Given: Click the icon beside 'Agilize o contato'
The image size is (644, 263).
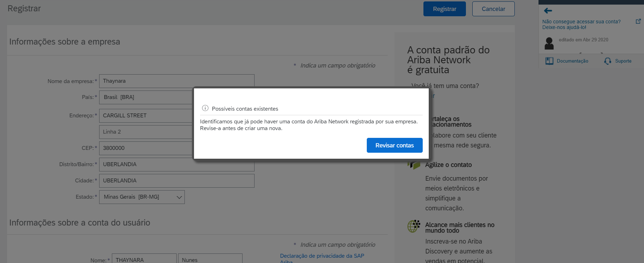Looking at the screenshot, I should point(414,165).
